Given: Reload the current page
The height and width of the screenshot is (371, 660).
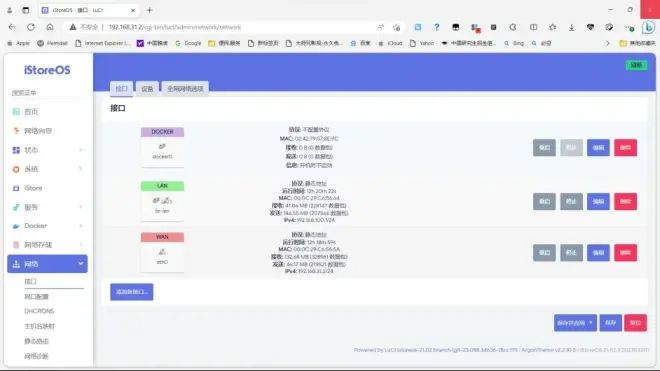Looking at the screenshot, I should pos(31,27).
